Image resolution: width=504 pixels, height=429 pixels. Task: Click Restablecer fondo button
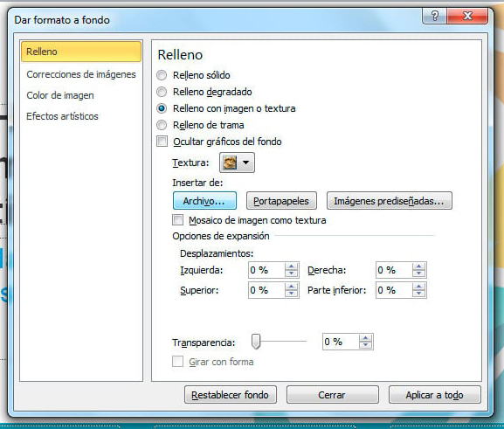(230, 395)
